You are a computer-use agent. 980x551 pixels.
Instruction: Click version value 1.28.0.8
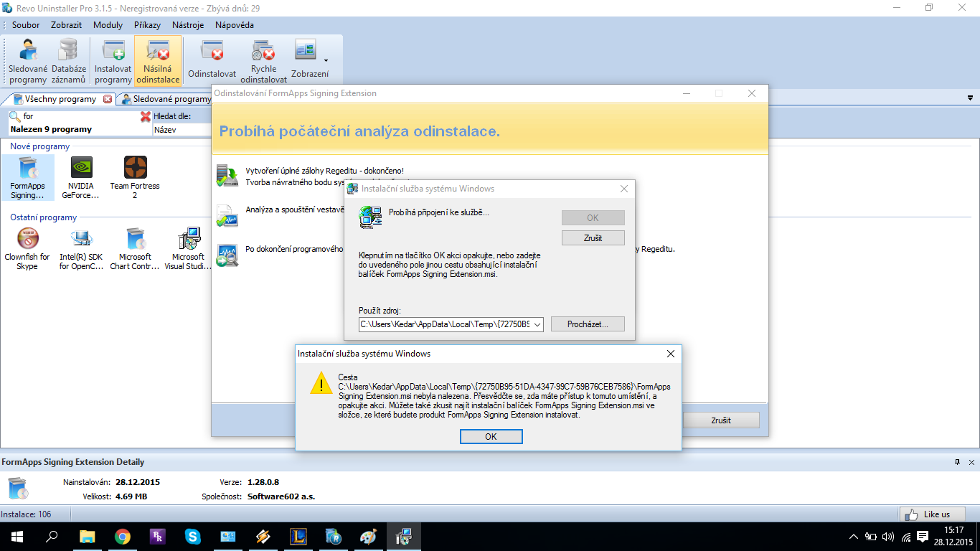[263, 482]
